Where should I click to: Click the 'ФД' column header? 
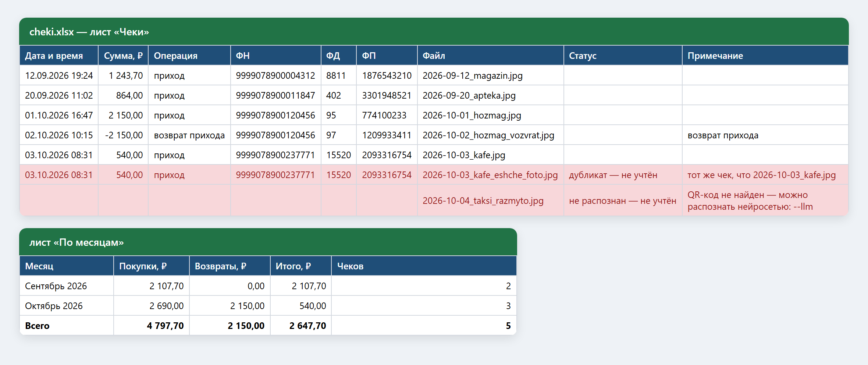[x=339, y=56]
